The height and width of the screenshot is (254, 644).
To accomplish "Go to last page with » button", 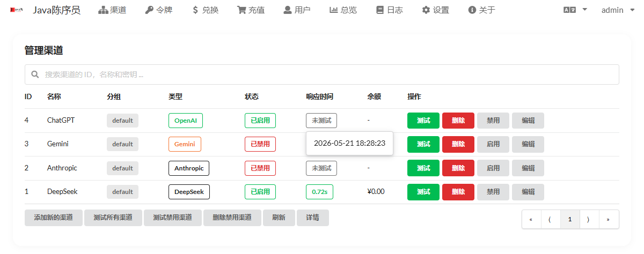I will pos(609,219).
